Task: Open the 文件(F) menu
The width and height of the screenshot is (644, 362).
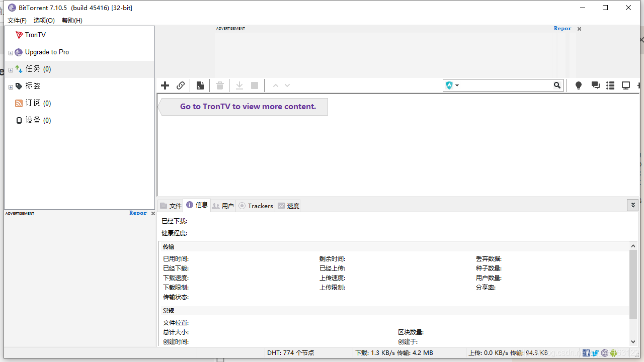Action: point(17,21)
